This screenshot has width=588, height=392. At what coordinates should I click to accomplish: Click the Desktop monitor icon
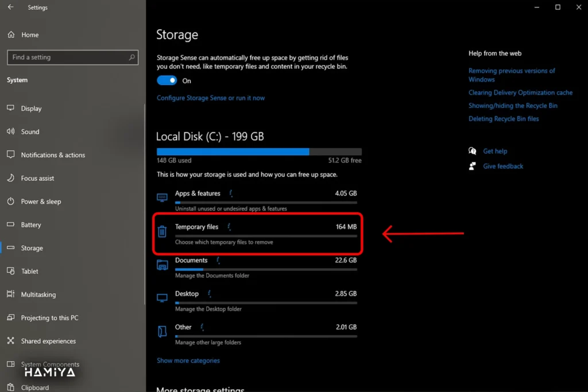pos(163,298)
